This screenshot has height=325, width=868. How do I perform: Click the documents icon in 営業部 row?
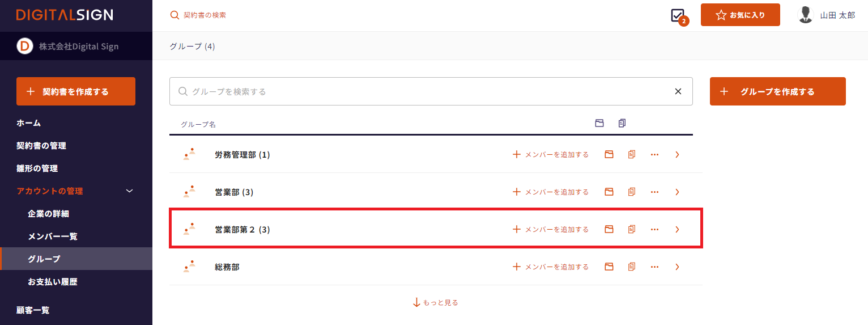click(x=632, y=192)
